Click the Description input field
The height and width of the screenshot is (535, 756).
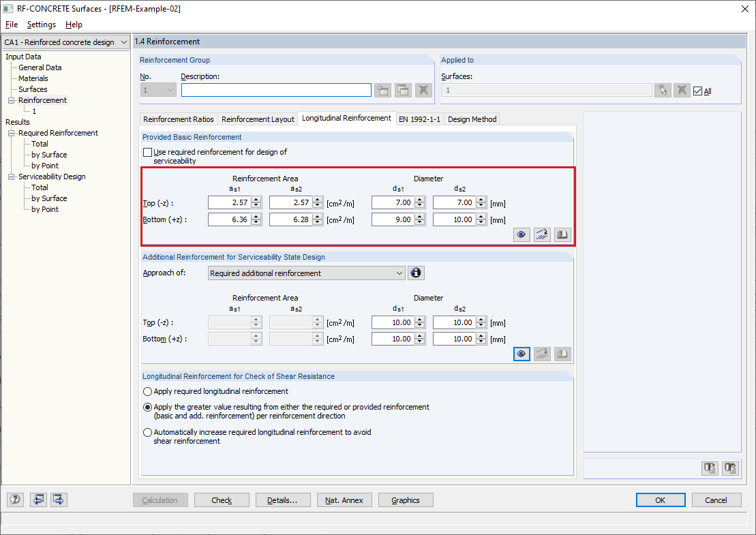[276, 90]
